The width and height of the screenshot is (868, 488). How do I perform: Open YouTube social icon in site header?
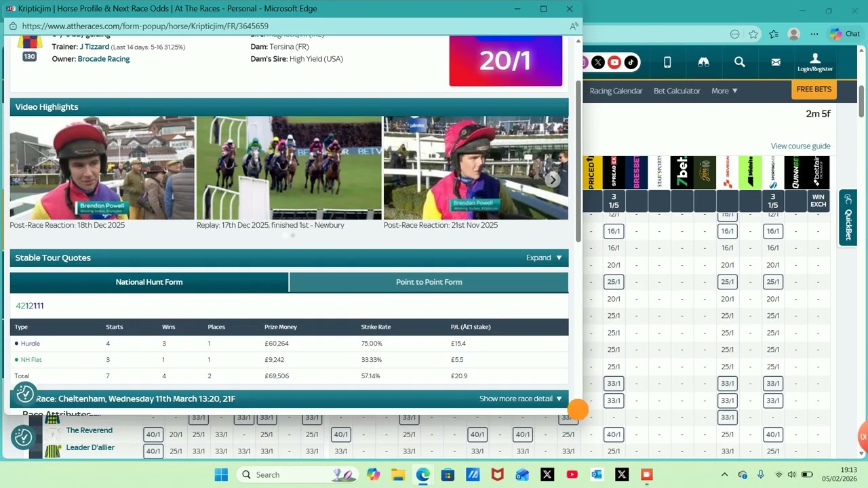[x=614, y=62]
